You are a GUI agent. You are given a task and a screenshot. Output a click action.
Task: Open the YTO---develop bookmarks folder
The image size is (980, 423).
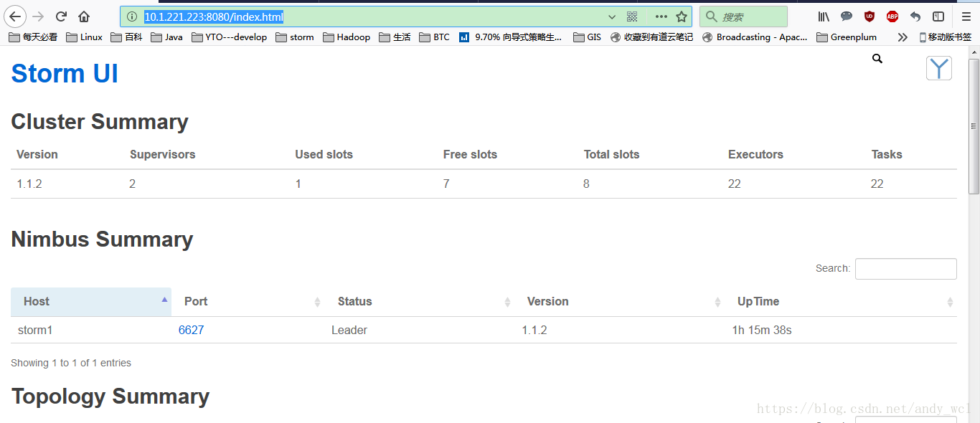click(230, 37)
